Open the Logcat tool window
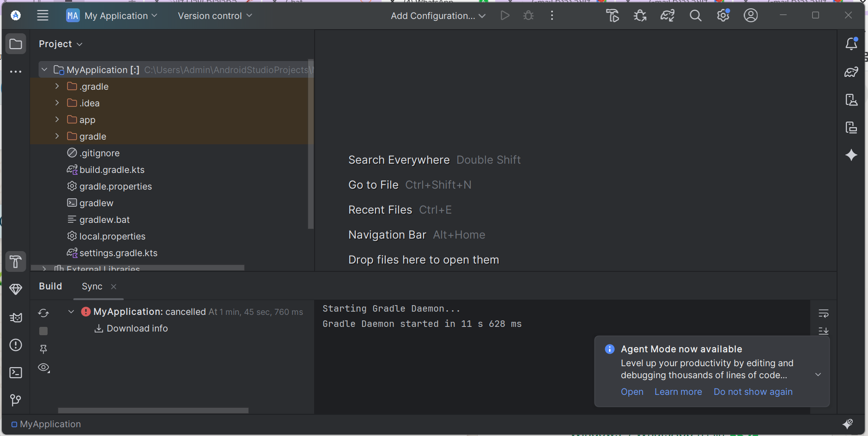This screenshot has width=868, height=436. 16,318
